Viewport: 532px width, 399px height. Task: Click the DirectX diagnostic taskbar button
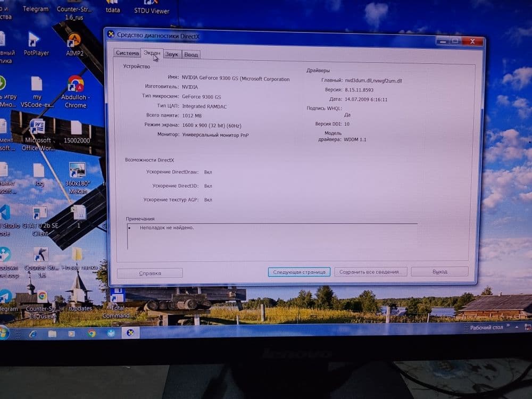click(130, 333)
